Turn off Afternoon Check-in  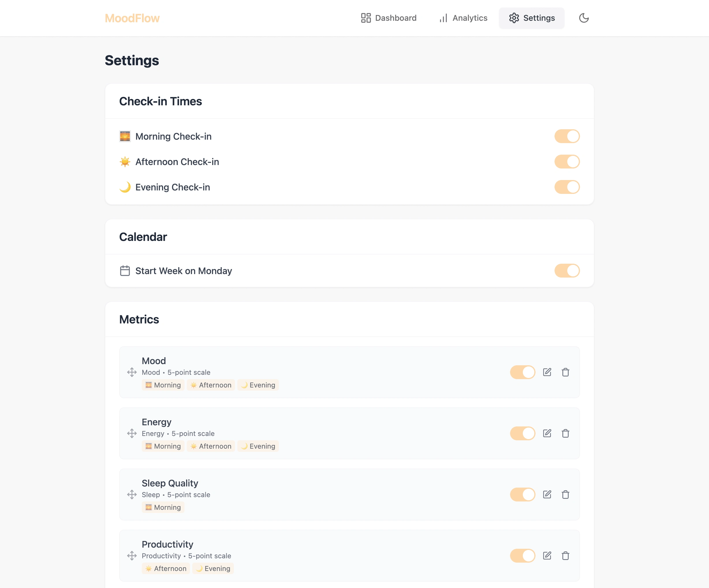point(567,162)
